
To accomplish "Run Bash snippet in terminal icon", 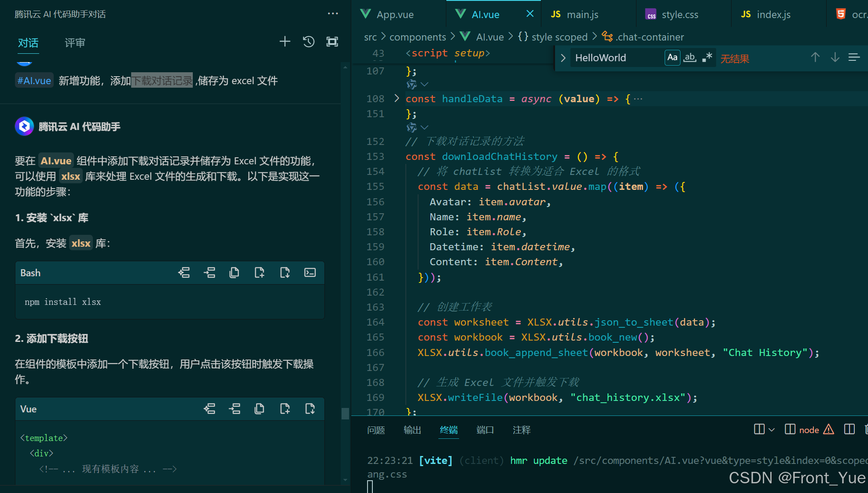I will click(x=310, y=273).
